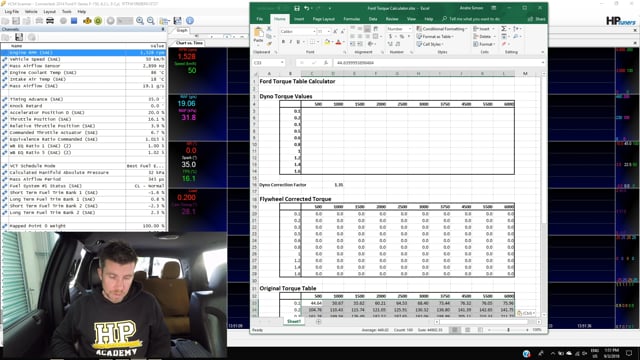The width and height of the screenshot is (640, 360).
Task: Open the Page Layout tab in Excel
Action: 324,19
